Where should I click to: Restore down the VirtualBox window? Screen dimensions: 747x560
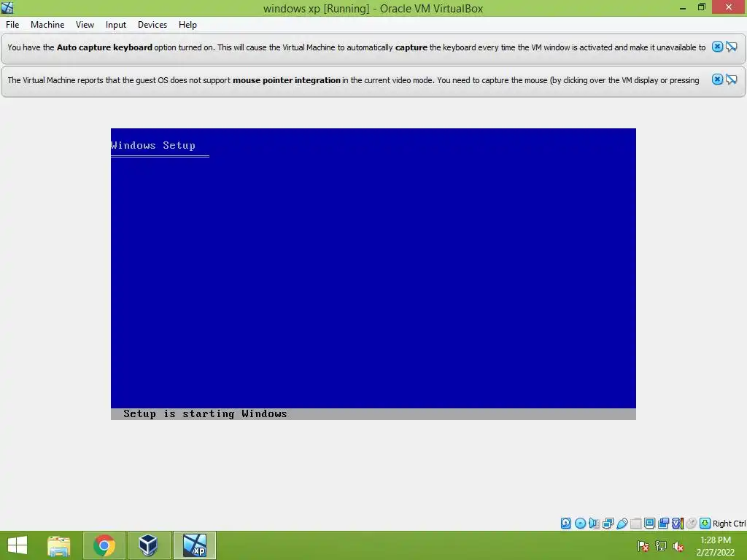701,7
